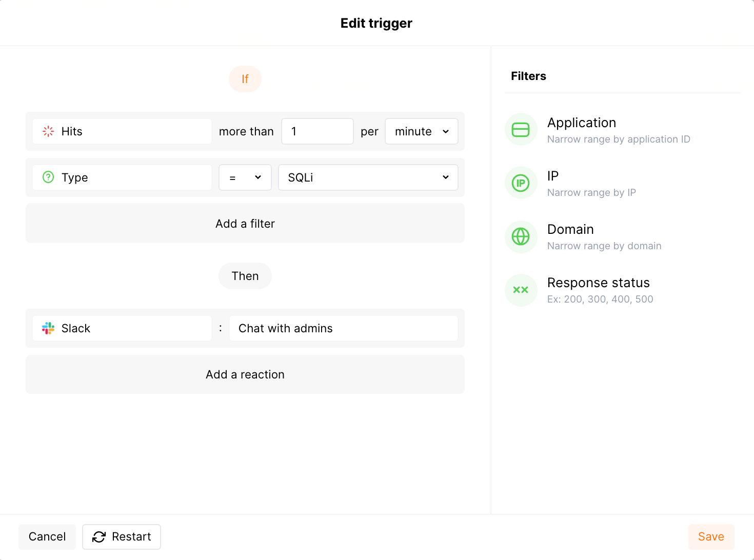The height and width of the screenshot is (560, 754).
Task: Select the Slack icon in the reaction row
Action: coord(48,328)
